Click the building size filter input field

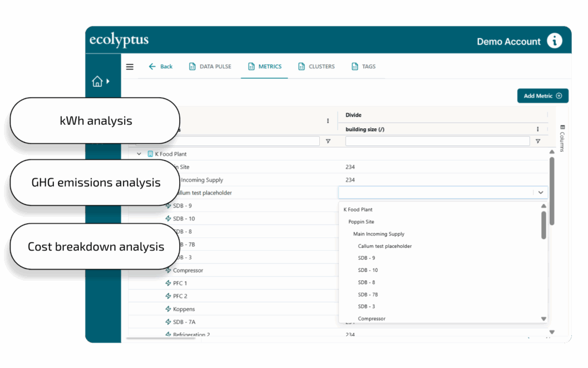tap(437, 141)
